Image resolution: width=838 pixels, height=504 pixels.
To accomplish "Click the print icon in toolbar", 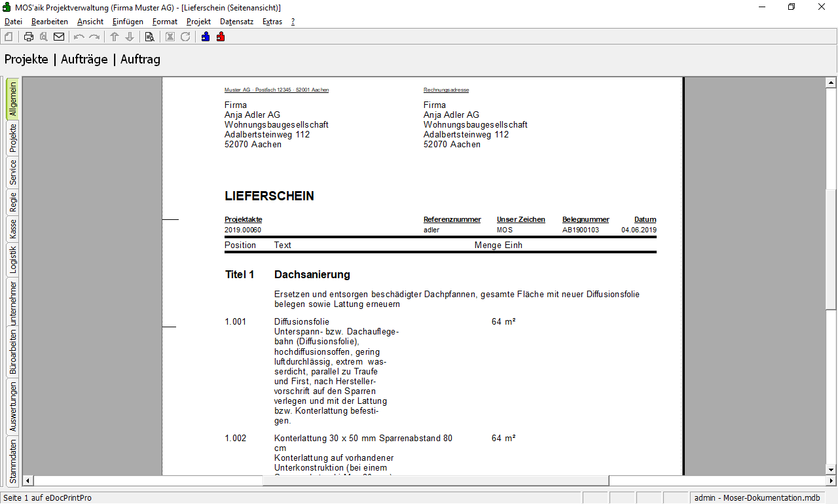I will click(29, 37).
